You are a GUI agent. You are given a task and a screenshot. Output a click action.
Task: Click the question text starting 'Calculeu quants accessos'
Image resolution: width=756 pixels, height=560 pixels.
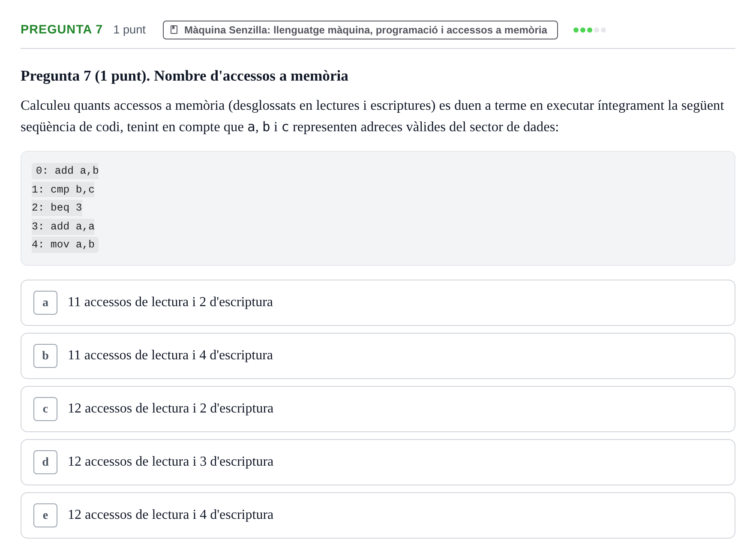click(372, 116)
